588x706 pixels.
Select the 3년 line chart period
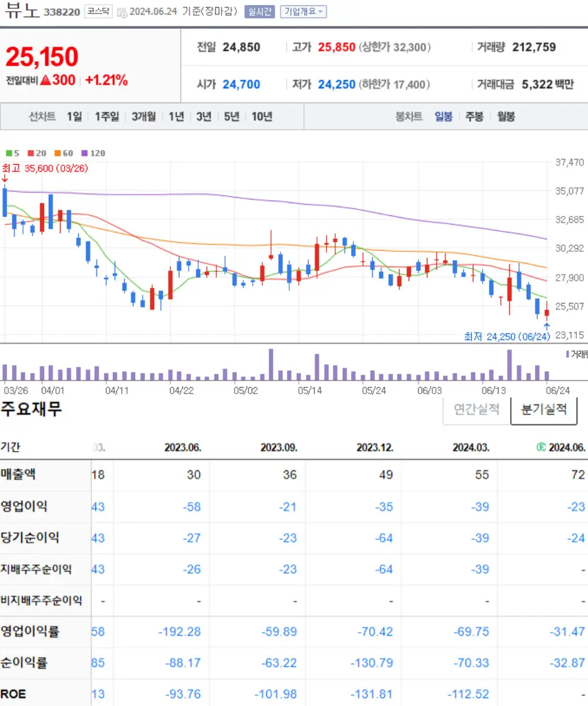click(203, 116)
